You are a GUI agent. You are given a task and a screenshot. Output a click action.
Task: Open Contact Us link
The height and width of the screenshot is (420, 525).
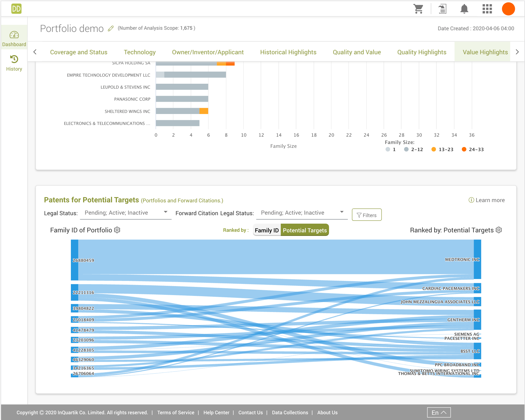tap(251, 412)
